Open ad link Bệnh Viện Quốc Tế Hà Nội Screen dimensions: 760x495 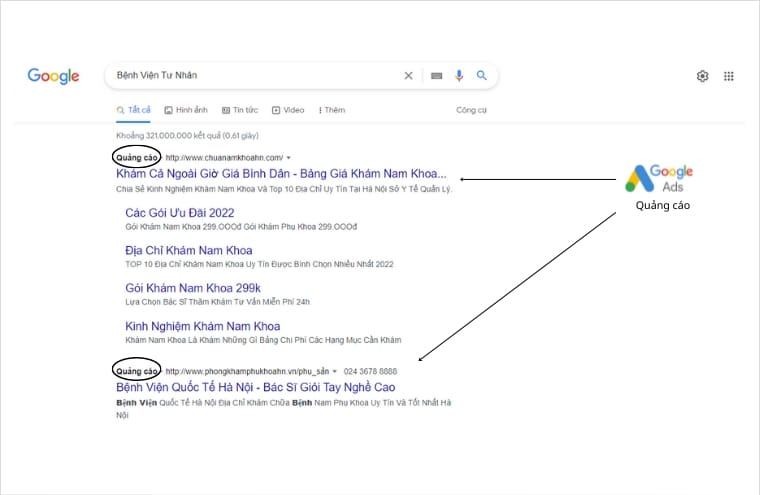[255, 387]
